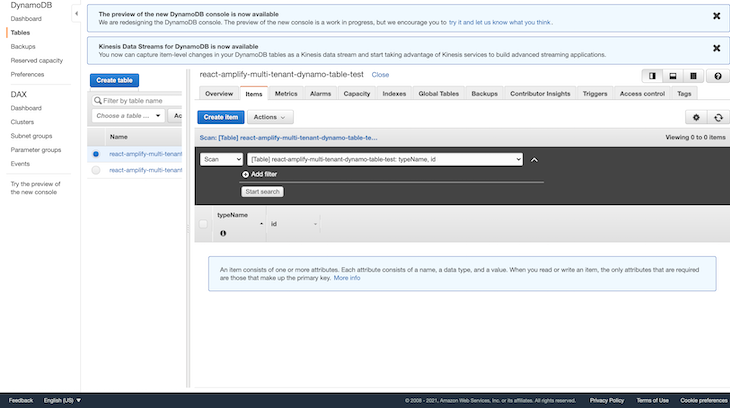Open the Choose a table group dropdown
Screen dimensions: 730x408
point(128,116)
